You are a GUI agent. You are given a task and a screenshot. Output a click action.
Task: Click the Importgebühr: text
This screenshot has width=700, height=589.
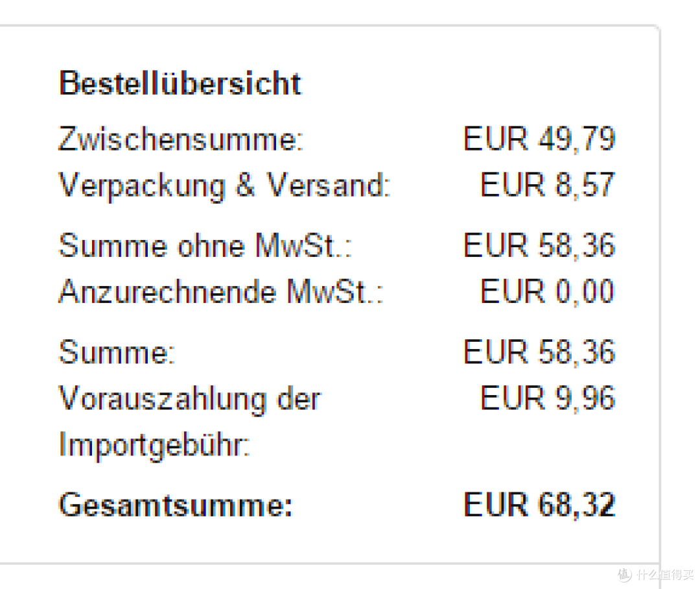coord(154,446)
